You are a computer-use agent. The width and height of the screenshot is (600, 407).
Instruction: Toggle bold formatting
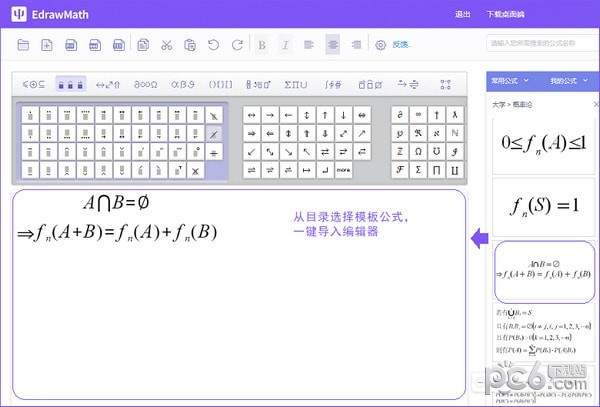[262, 44]
